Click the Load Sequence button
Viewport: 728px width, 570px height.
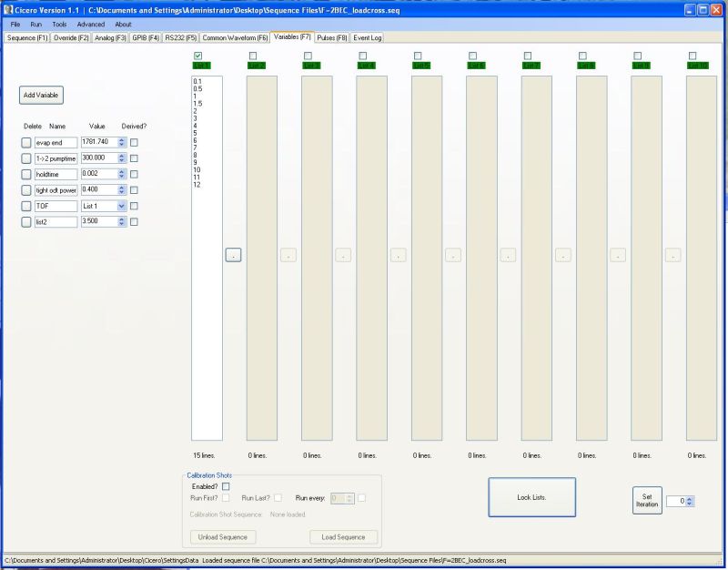(343, 537)
